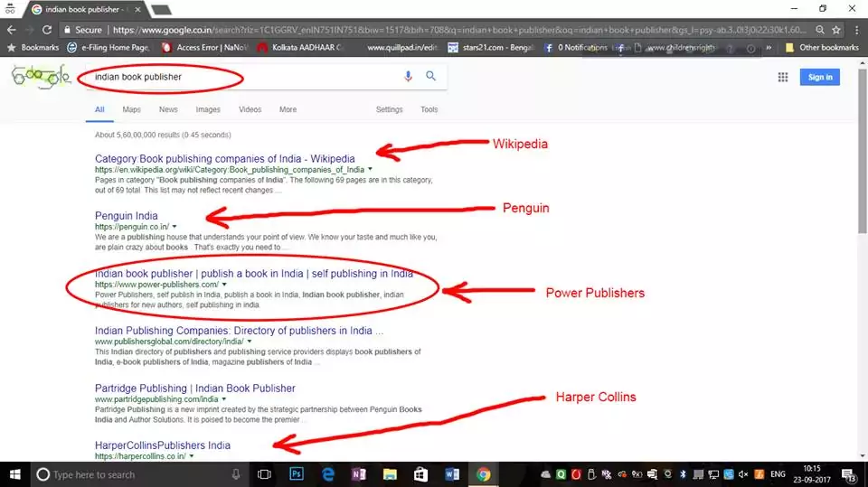This screenshot has width=868, height=487.
Task: Open the stars21.com Bengali bookmark
Action: pyautogui.click(x=491, y=48)
